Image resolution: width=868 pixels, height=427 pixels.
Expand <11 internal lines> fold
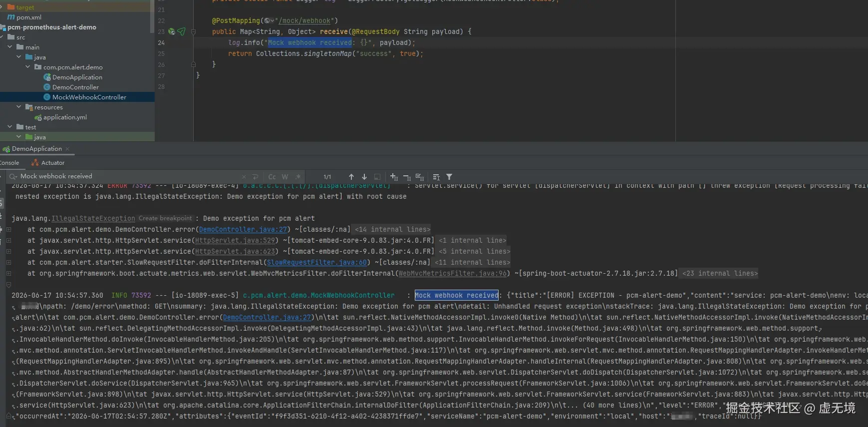coord(472,262)
